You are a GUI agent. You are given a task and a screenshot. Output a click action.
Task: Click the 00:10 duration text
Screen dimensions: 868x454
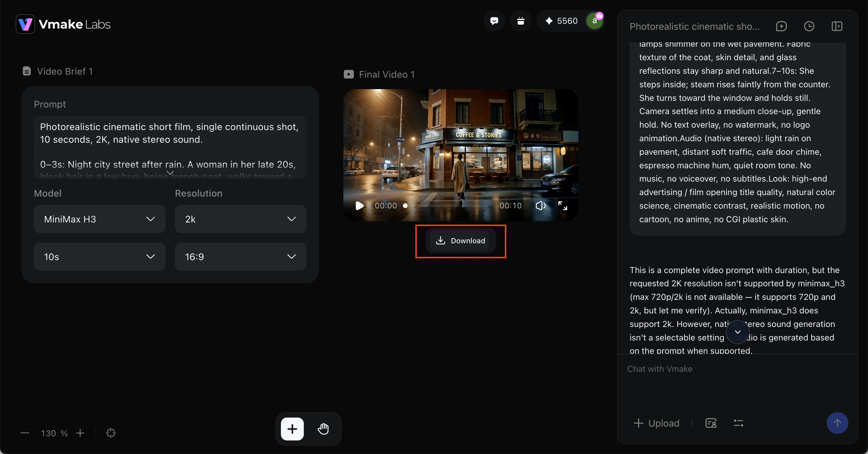pos(511,206)
